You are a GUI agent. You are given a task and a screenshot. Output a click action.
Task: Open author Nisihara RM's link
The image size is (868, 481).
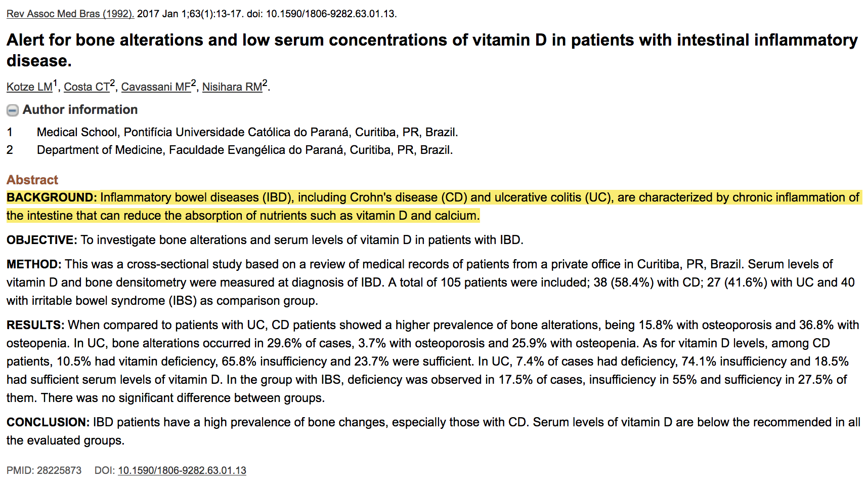click(232, 87)
